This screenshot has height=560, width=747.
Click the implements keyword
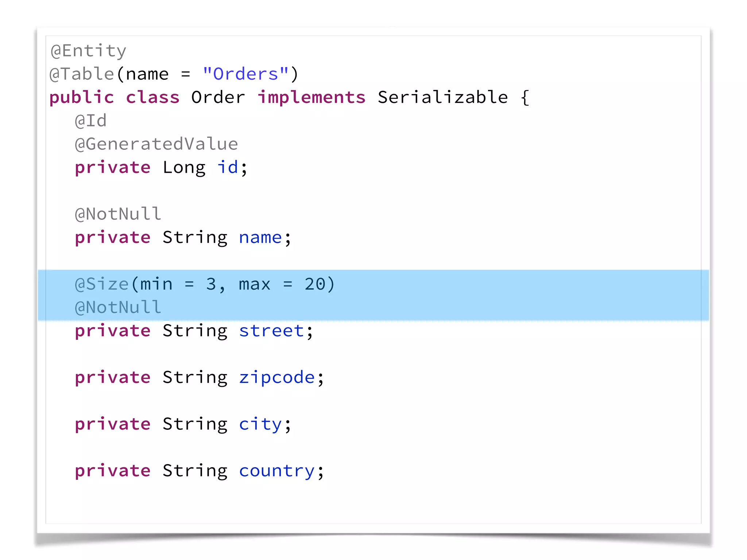click(x=311, y=97)
